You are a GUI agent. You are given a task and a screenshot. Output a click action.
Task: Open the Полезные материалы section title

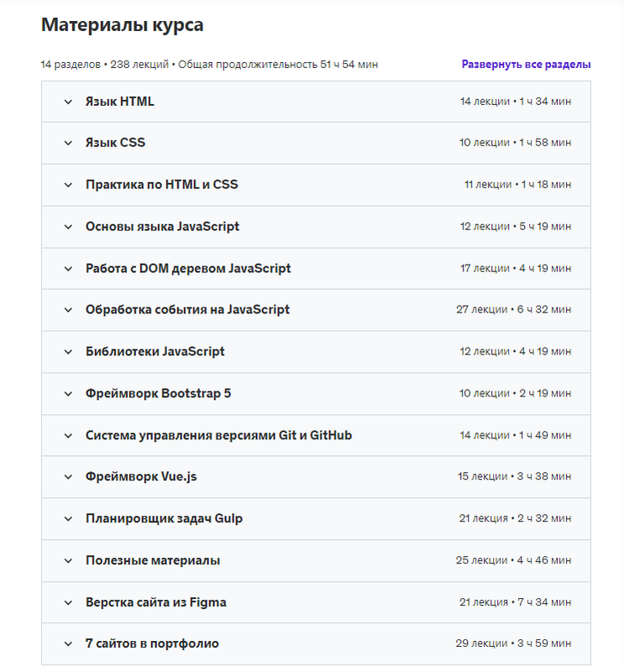coord(153,560)
